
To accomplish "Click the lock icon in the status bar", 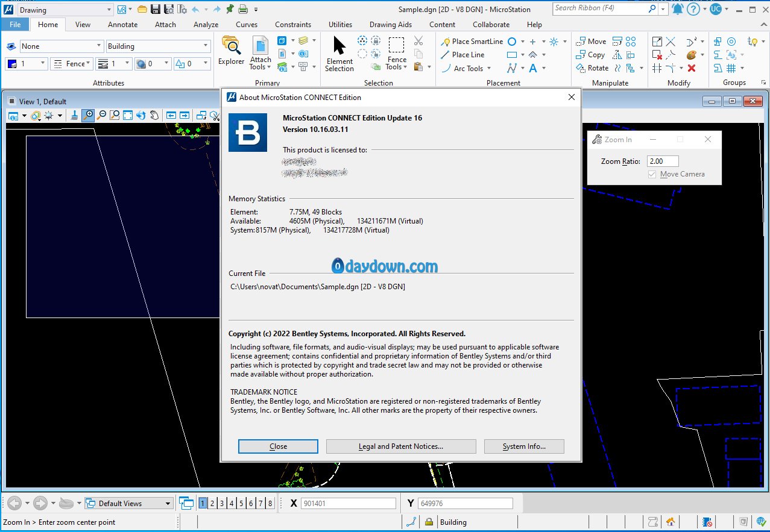I will tap(429, 522).
